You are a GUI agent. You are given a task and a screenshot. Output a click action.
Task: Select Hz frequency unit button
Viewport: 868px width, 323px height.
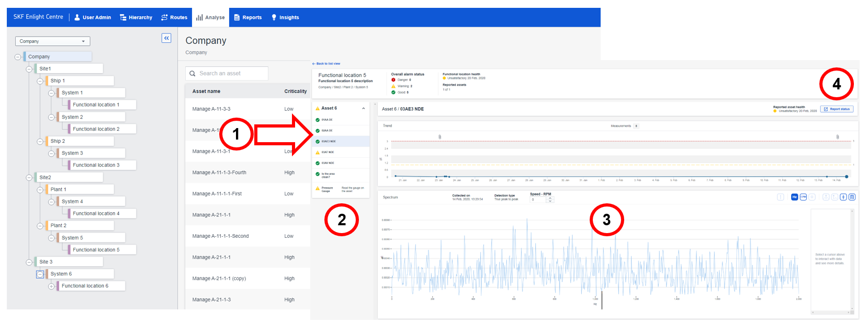(x=795, y=197)
